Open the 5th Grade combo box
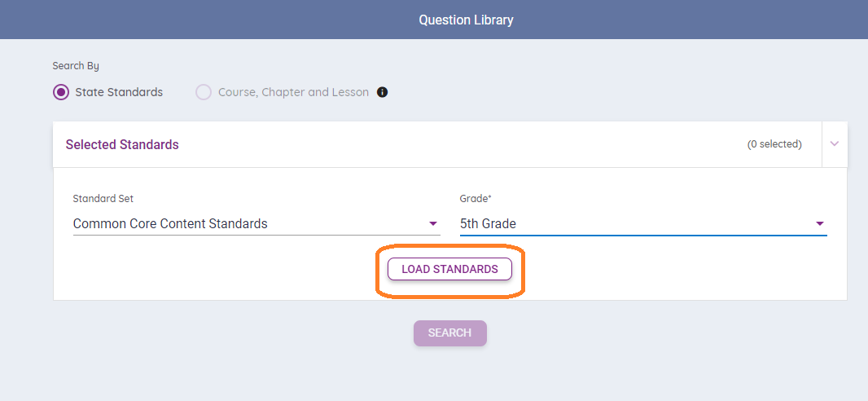Image resolution: width=868 pixels, height=401 pixels. [x=635, y=224]
